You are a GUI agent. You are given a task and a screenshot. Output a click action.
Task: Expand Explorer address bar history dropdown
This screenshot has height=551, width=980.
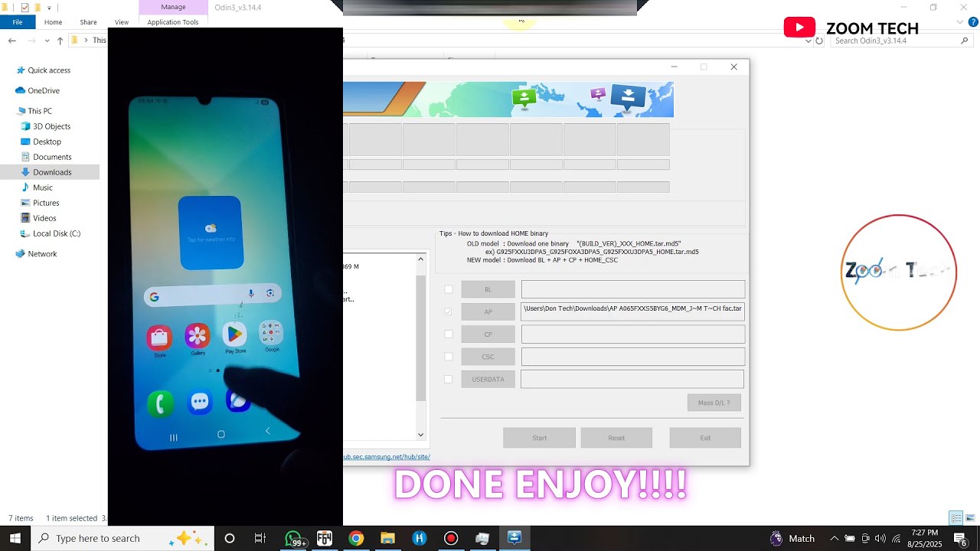pos(809,41)
